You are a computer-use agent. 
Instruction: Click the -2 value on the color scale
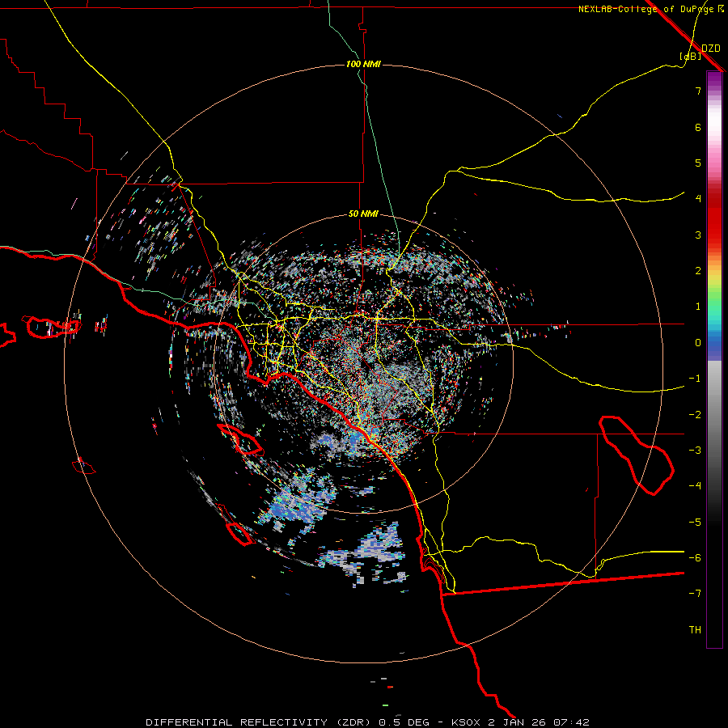pyautogui.click(x=695, y=415)
